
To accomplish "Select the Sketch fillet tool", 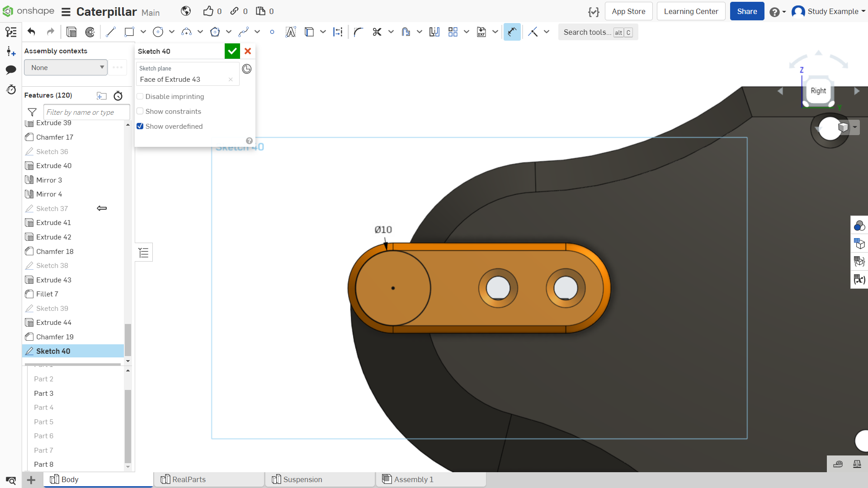I will 359,32.
